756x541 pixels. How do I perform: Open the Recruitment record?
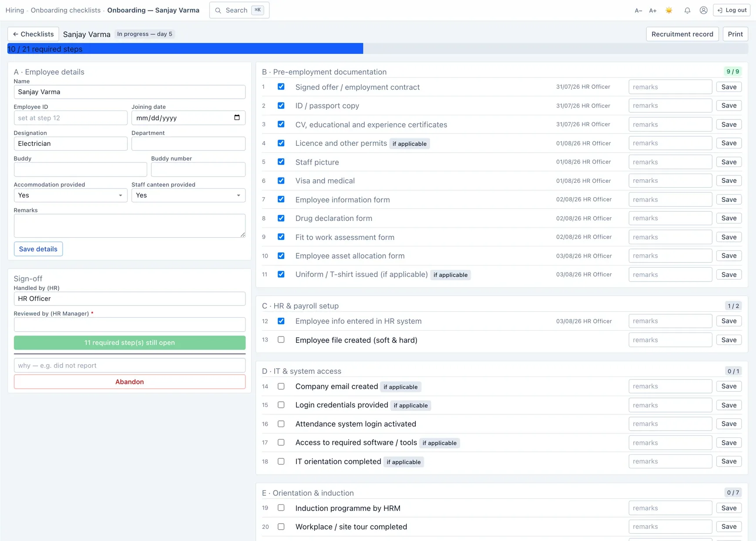[682, 34]
